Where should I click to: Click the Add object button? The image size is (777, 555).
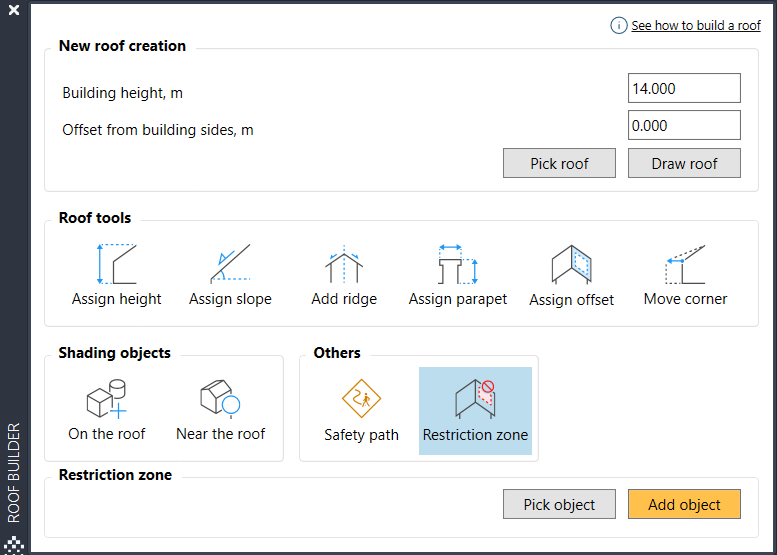(684, 504)
